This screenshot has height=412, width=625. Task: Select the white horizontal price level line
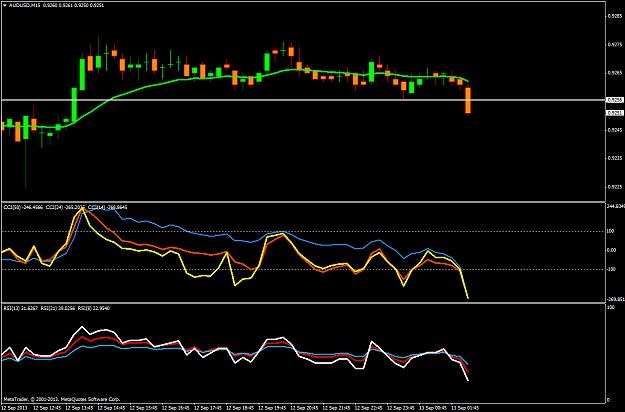303,100
